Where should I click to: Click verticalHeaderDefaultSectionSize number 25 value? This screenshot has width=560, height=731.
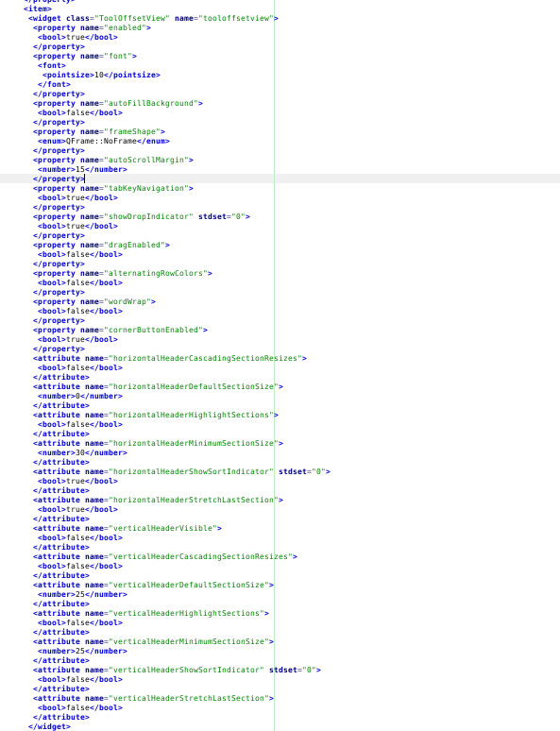(80, 594)
